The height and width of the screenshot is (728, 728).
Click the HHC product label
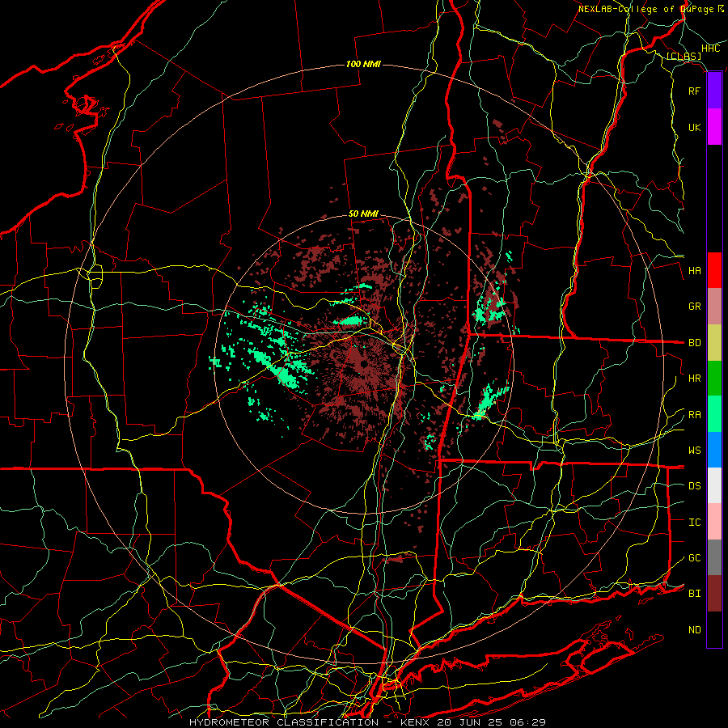coord(711,49)
